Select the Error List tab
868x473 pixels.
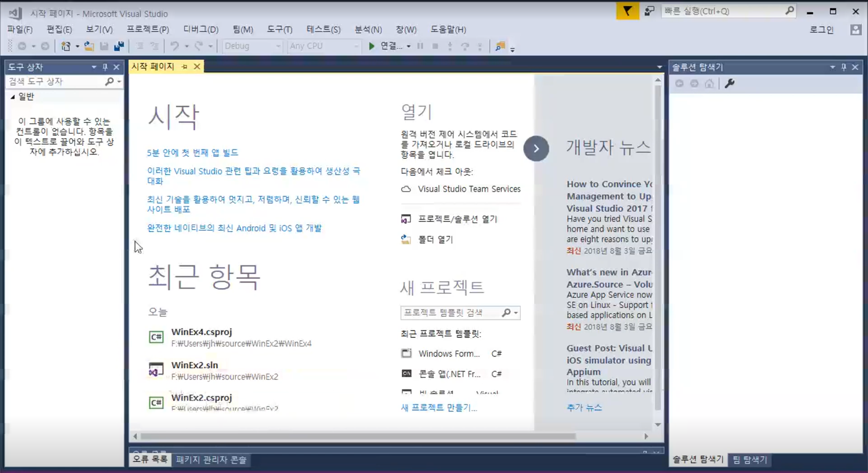(150, 459)
